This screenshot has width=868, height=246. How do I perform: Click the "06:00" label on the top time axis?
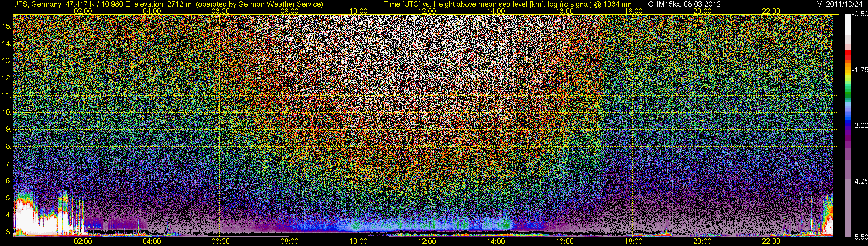[x=221, y=11]
